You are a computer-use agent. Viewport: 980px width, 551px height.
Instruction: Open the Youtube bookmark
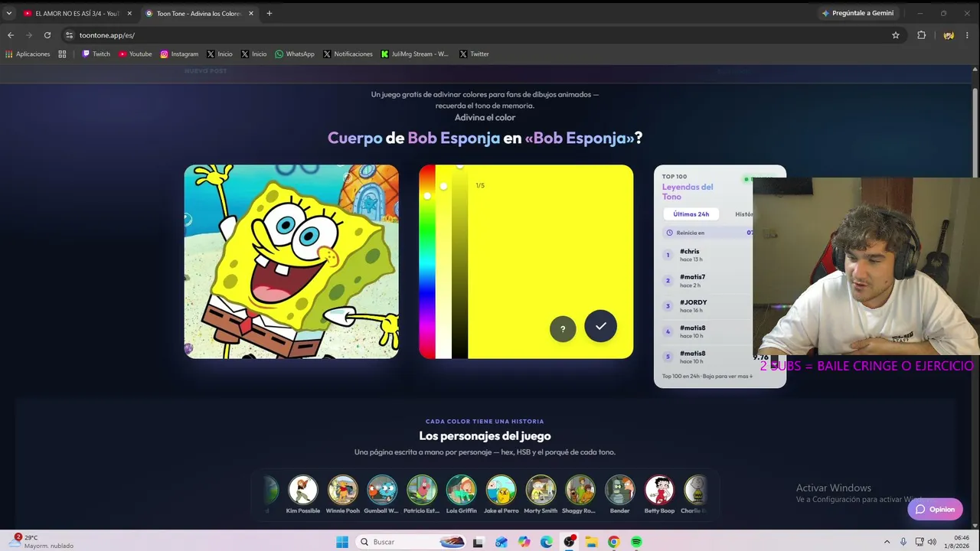click(x=136, y=54)
